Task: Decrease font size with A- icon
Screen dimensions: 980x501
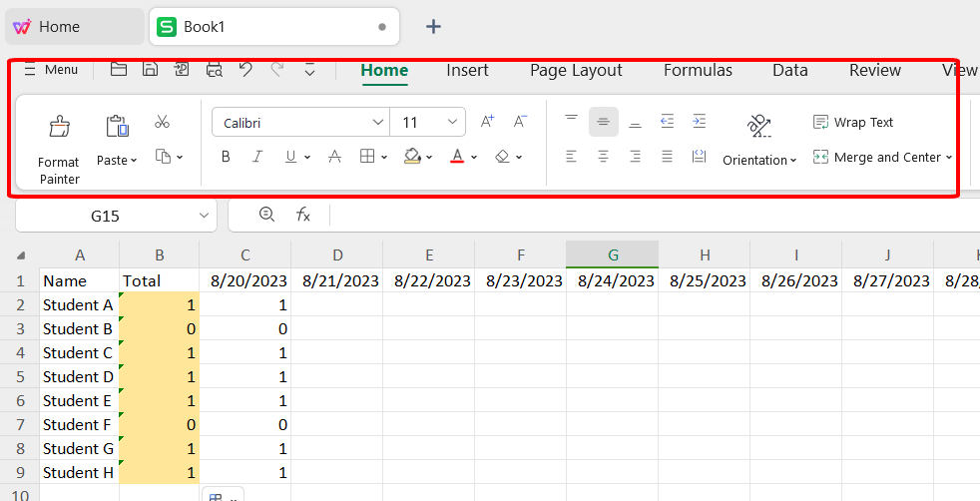Action: [521, 122]
